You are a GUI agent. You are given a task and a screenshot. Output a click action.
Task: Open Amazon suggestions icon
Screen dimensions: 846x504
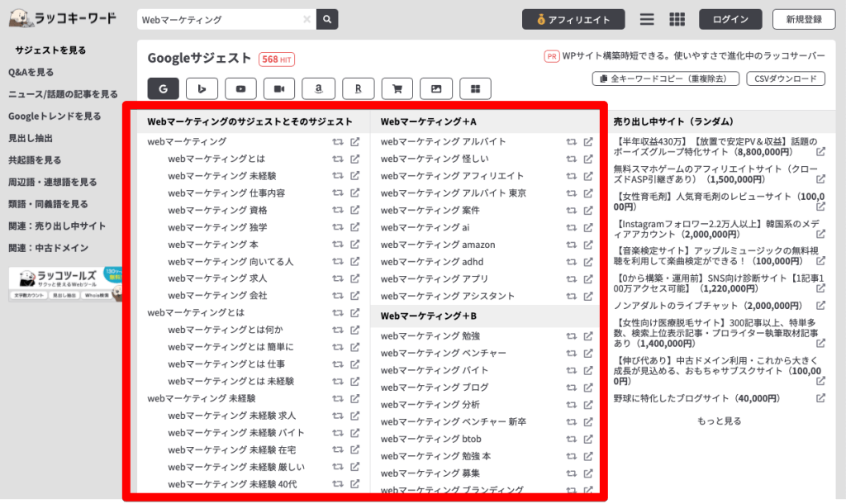coord(320,88)
